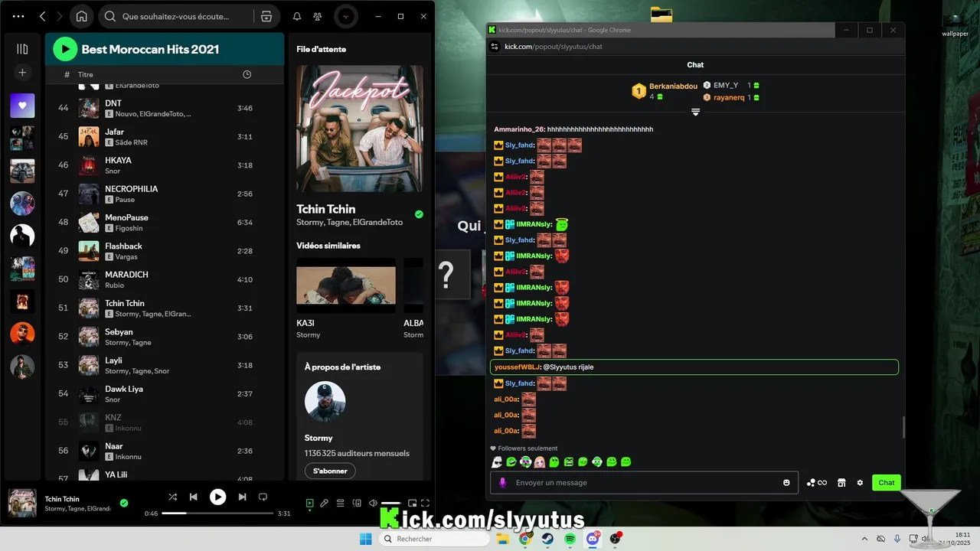Screen dimensions: 980x551
Task: Click the green Chat send button
Action: [887, 483]
